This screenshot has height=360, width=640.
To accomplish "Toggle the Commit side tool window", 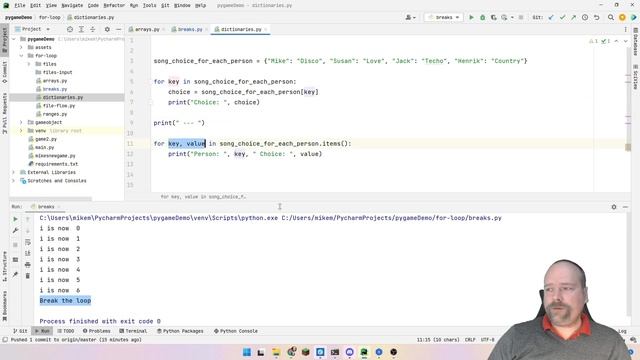I will 4,72.
